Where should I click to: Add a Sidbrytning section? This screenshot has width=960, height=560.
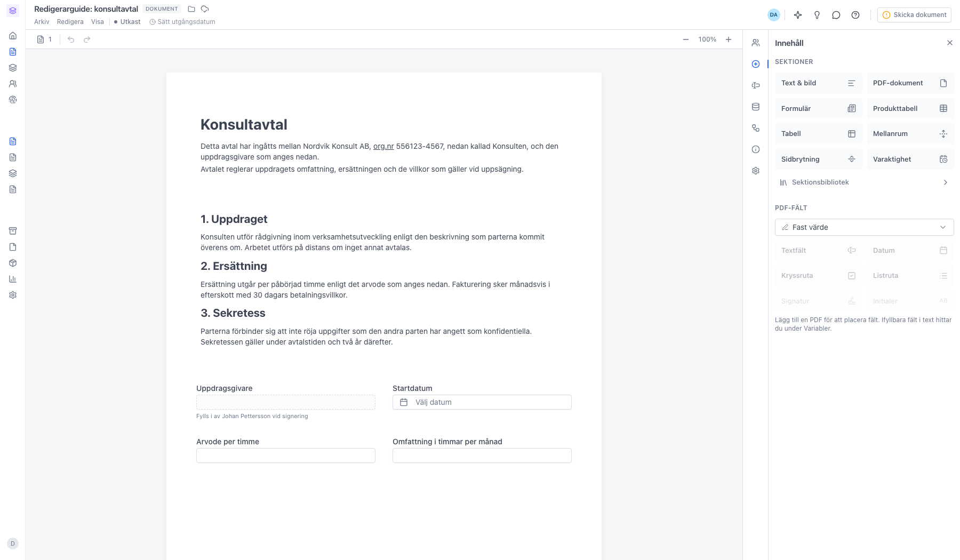click(818, 159)
